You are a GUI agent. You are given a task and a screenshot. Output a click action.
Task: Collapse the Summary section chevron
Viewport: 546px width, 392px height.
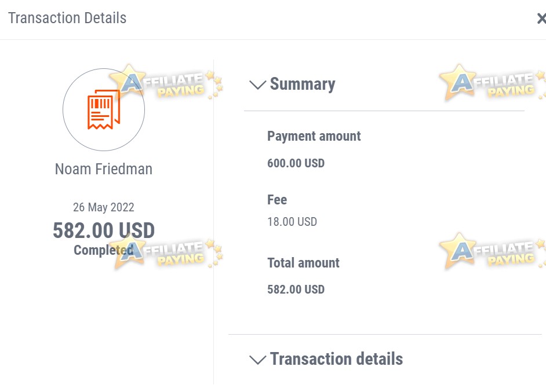[258, 85]
